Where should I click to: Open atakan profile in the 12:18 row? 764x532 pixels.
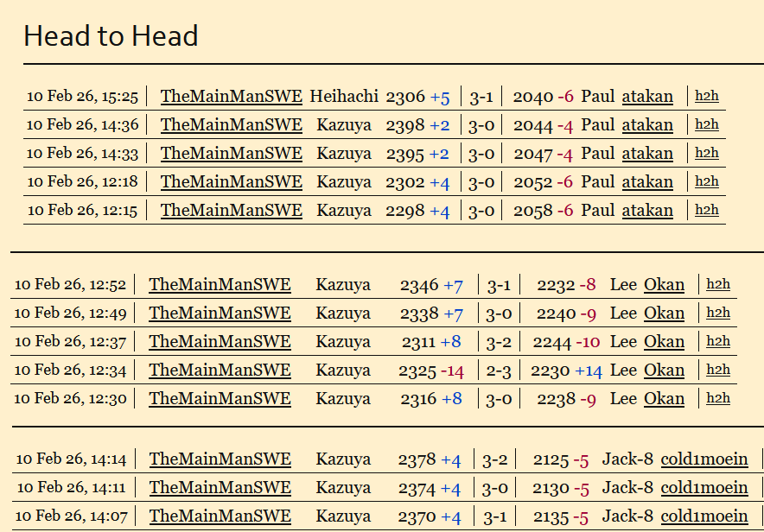(x=647, y=182)
